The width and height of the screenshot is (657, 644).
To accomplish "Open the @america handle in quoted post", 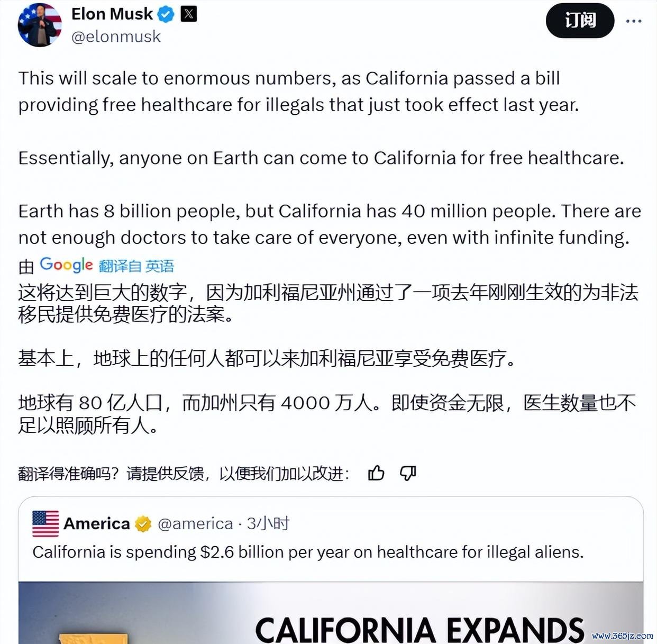I will point(195,524).
